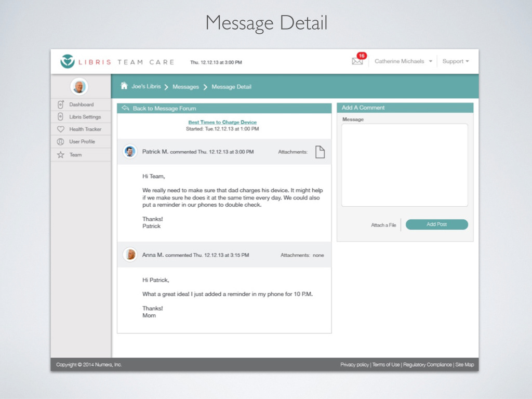Click the red 16 notification badge
Viewport: 532px width, 399px height.
(x=362, y=56)
